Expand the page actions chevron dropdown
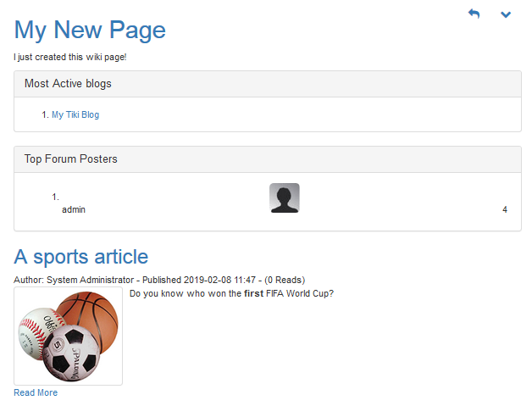The height and width of the screenshot is (417, 532). (506, 14)
